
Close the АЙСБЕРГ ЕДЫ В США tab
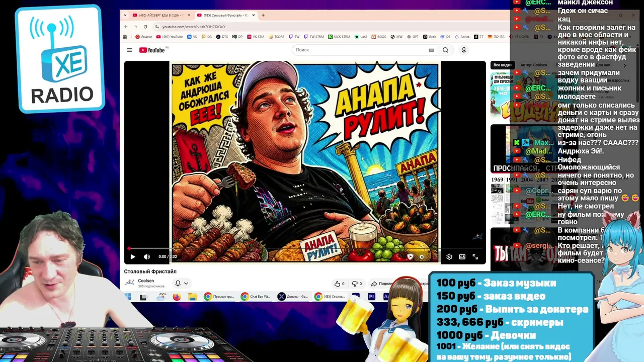[x=189, y=15]
